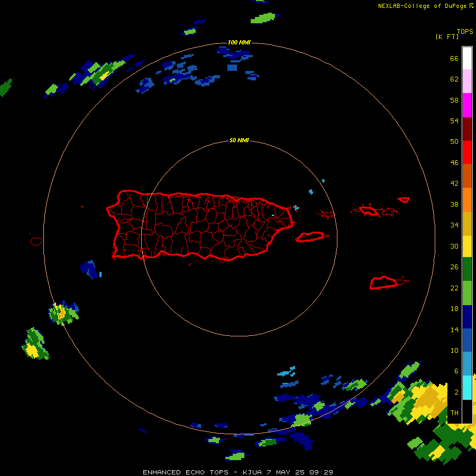Click the navy blue legend swatch
Image resolution: width=476 pixels, height=476 pixels.
click(x=467, y=317)
